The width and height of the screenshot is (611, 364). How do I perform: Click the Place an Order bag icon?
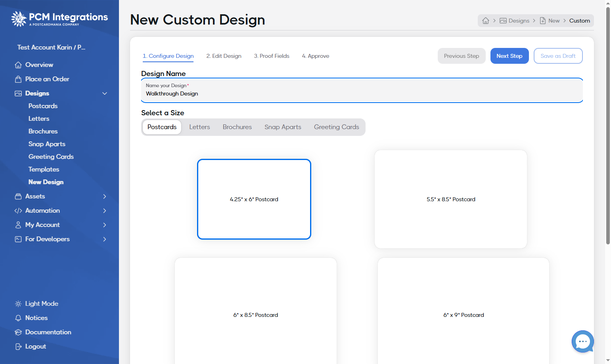18,79
